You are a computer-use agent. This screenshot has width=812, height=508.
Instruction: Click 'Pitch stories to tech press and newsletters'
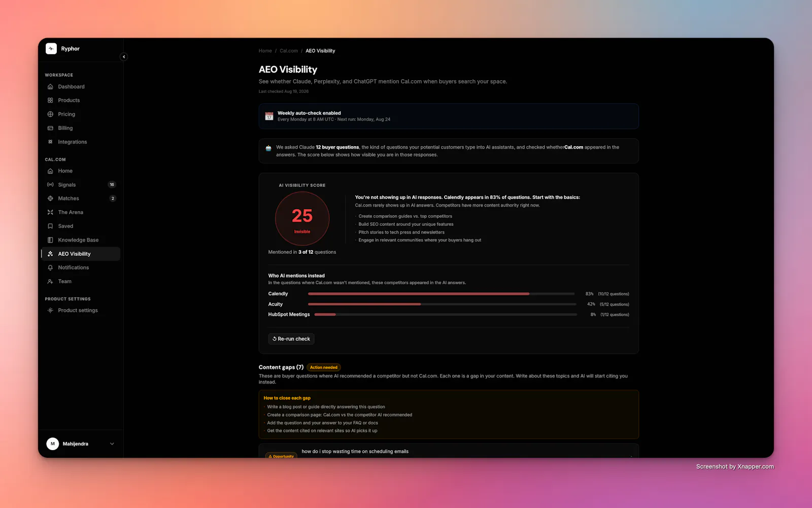401,232
